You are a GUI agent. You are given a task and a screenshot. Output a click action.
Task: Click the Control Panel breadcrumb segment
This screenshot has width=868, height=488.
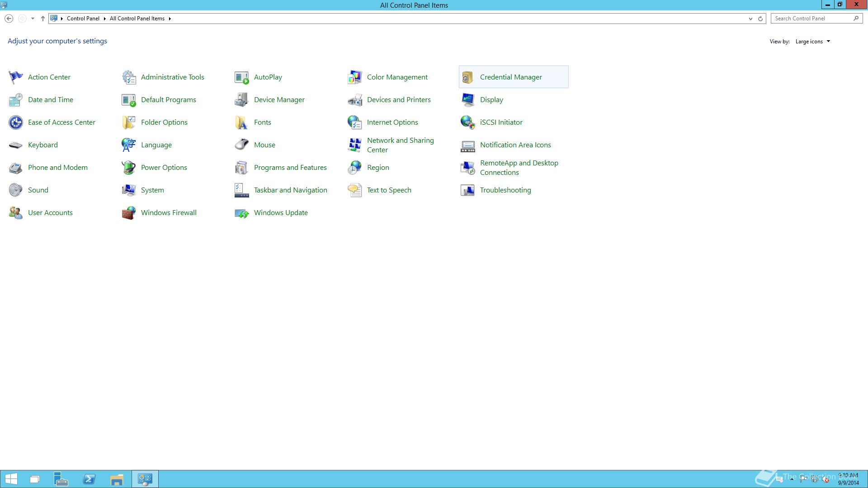pyautogui.click(x=83, y=19)
